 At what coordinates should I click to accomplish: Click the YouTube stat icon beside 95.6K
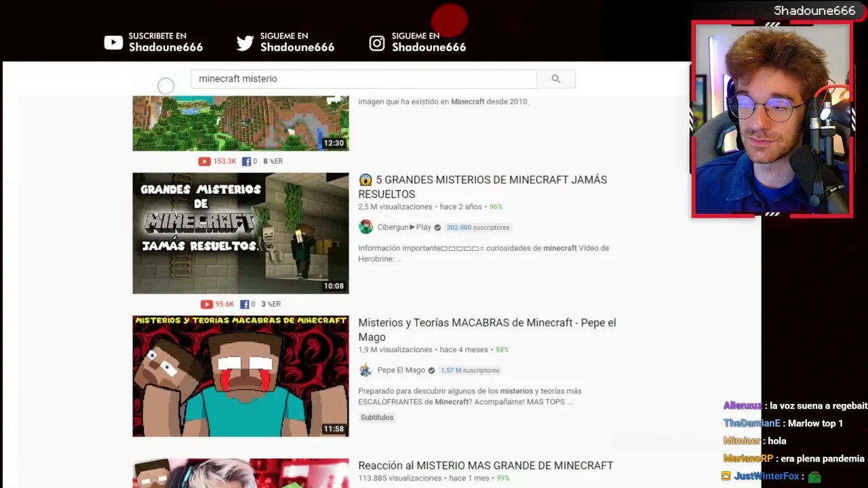tap(207, 304)
